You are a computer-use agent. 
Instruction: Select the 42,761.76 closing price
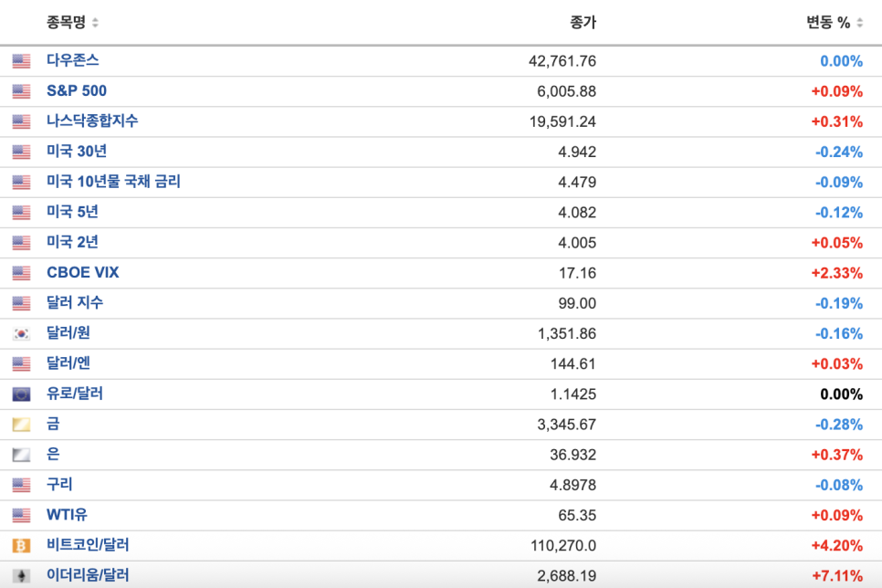(562, 61)
